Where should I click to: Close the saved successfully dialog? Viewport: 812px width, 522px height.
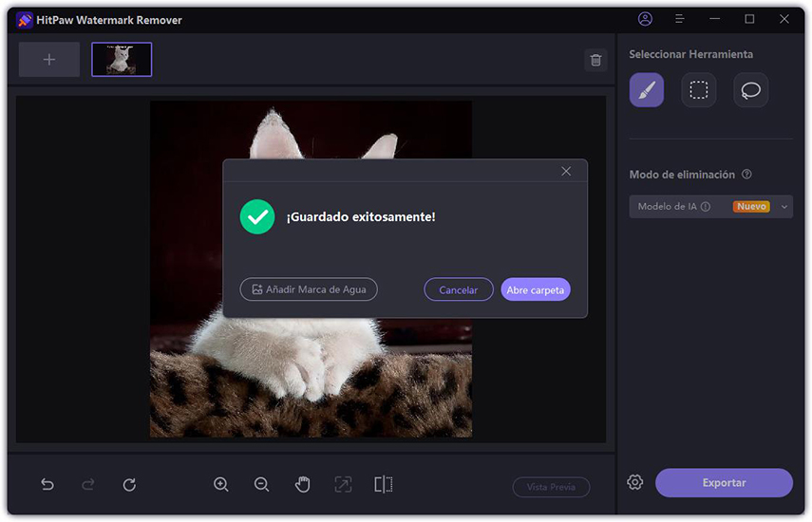tap(566, 171)
